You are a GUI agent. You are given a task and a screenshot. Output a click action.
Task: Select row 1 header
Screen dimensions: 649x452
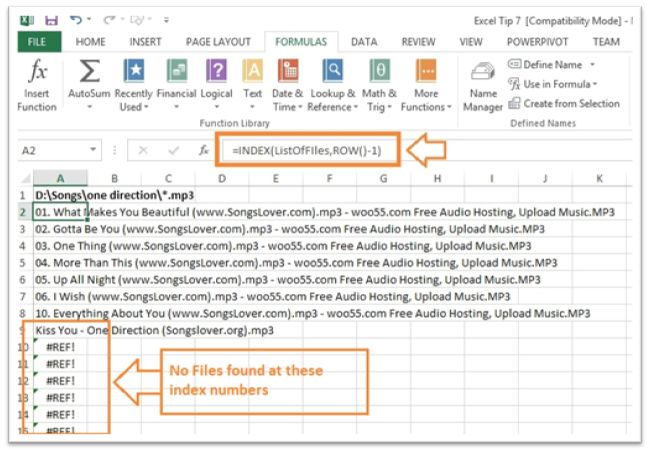pos(23,195)
